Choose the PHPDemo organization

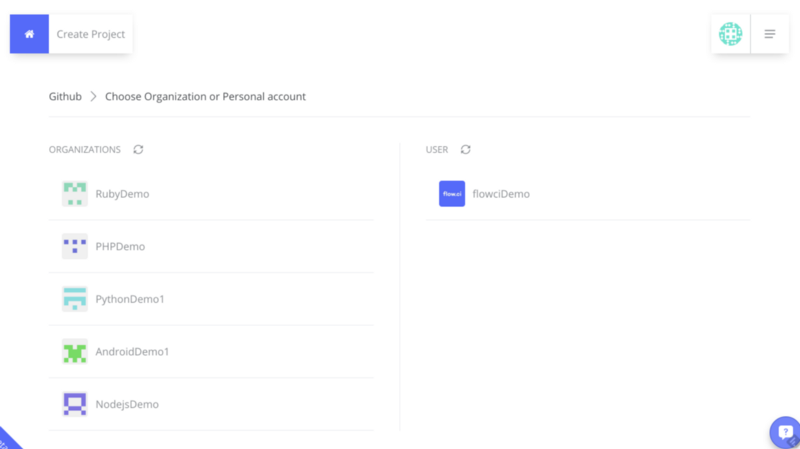click(120, 246)
